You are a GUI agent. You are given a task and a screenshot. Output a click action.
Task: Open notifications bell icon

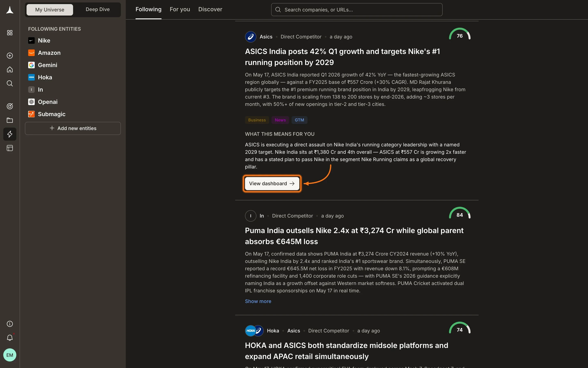pos(10,338)
